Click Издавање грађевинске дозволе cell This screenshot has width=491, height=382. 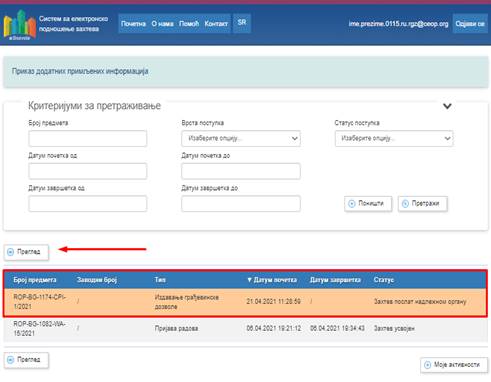pos(187,302)
